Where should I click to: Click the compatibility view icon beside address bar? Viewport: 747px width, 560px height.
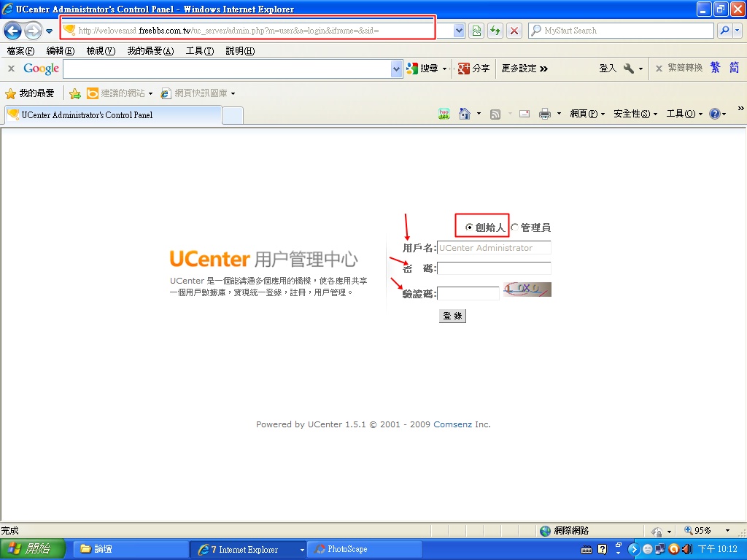point(476,31)
